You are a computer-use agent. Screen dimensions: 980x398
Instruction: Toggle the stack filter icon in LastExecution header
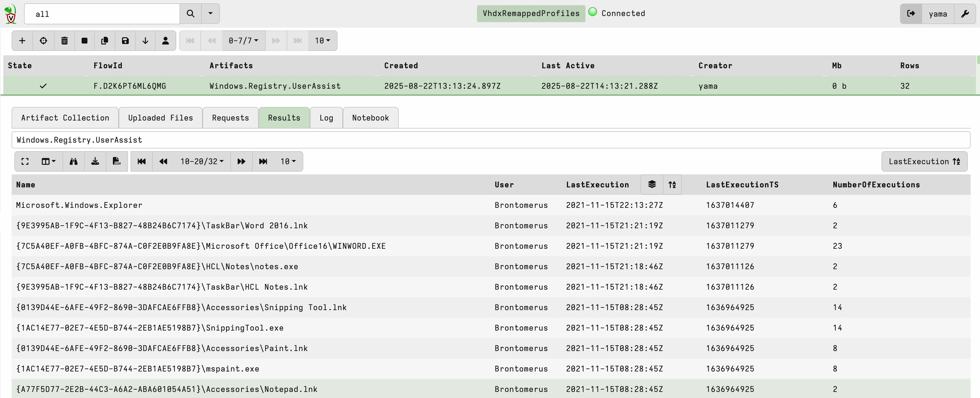point(652,185)
